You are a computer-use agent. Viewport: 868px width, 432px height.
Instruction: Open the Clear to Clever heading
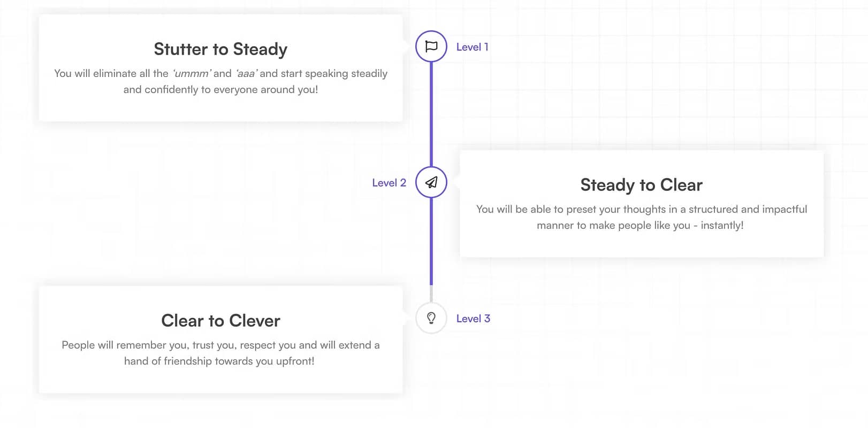[x=220, y=321]
